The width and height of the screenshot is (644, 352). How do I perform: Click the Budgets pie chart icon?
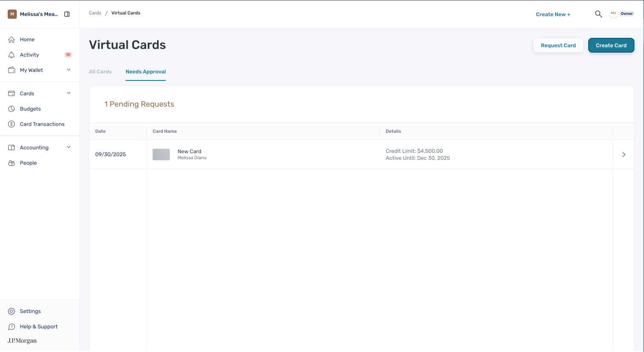(x=11, y=109)
